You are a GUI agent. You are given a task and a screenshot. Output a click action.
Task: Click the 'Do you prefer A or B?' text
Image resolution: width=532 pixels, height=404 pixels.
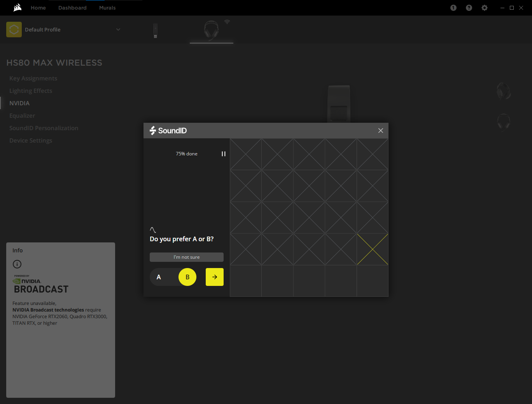pyautogui.click(x=182, y=239)
